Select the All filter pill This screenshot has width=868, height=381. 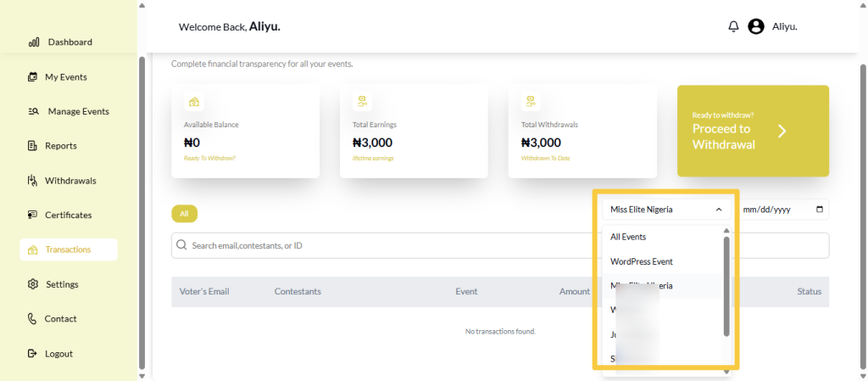(184, 214)
